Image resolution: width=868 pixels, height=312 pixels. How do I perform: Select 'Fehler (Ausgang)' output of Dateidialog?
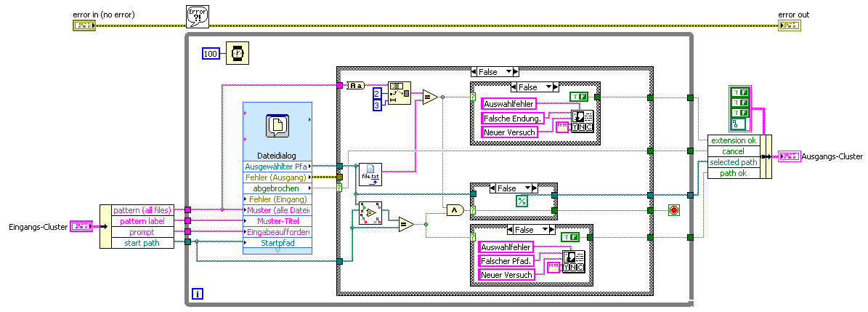[278, 177]
